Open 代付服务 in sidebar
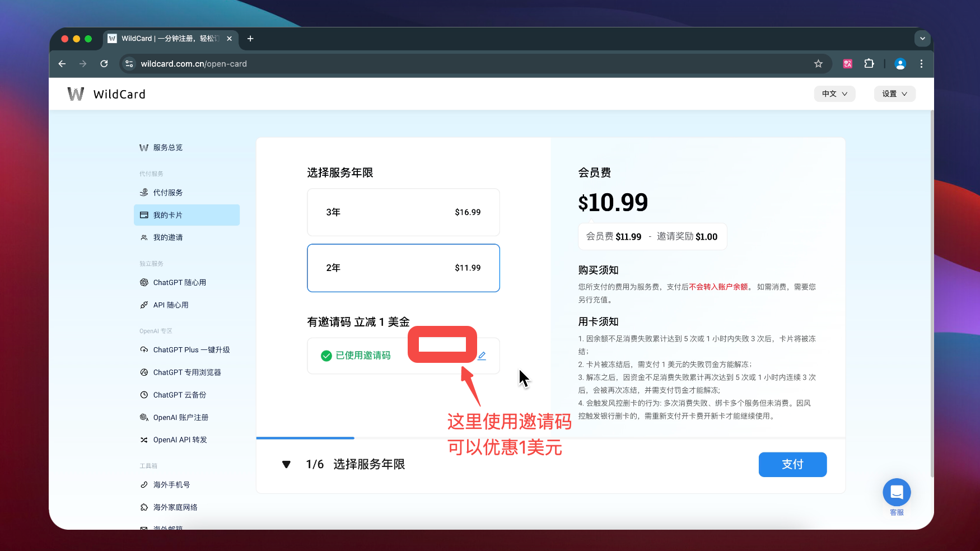The height and width of the screenshot is (551, 980). click(186, 193)
